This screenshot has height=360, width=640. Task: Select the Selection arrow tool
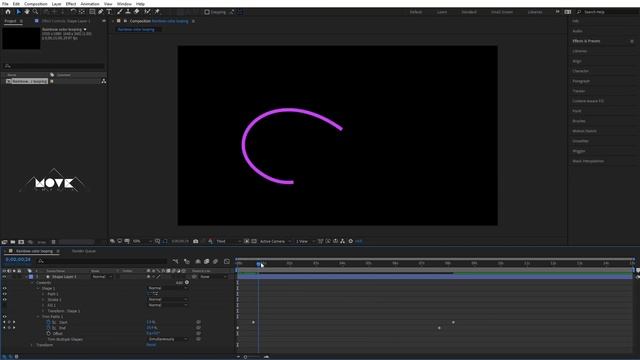[18, 12]
